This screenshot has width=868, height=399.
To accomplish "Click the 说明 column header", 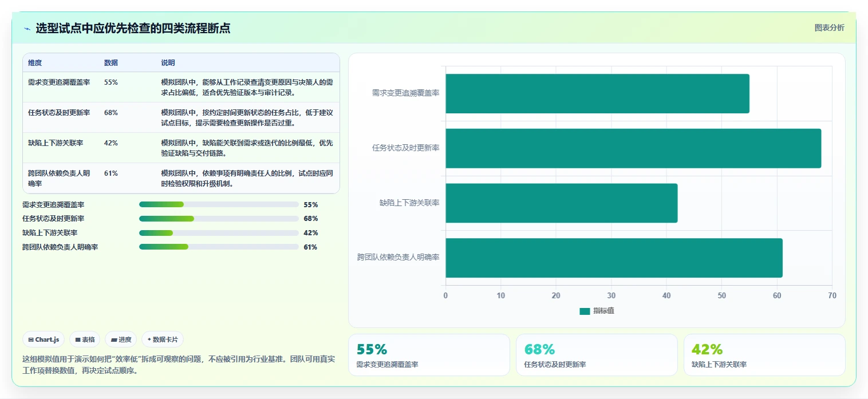I will pyautogui.click(x=168, y=63).
